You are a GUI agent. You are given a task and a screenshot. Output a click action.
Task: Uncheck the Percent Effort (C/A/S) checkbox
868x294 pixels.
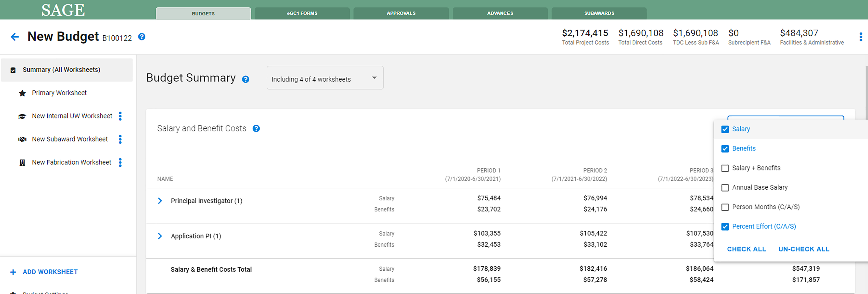(x=725, y=227)
